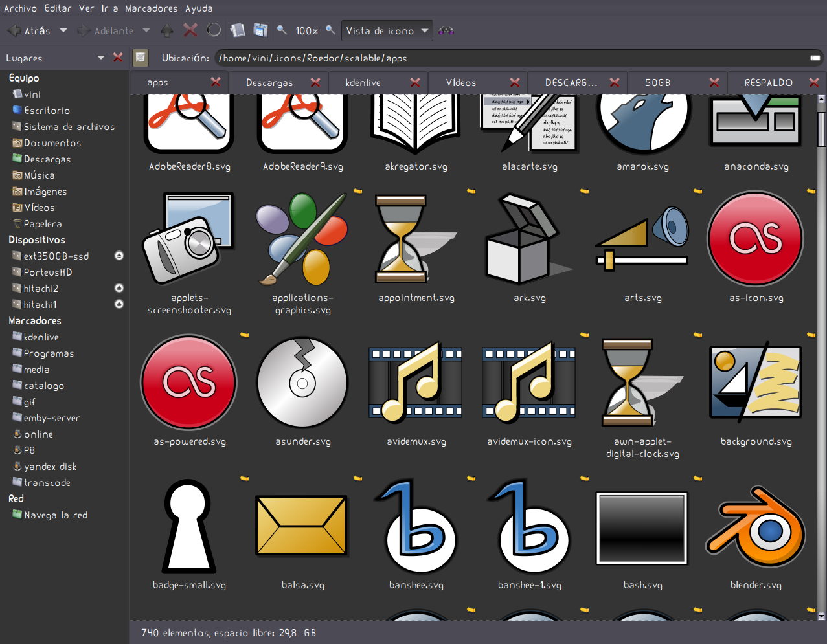Open the Atrás history dropdown arrow
The height and width of the screenshot is (644, 827).
pyautogui.click(x=63, y=30)
